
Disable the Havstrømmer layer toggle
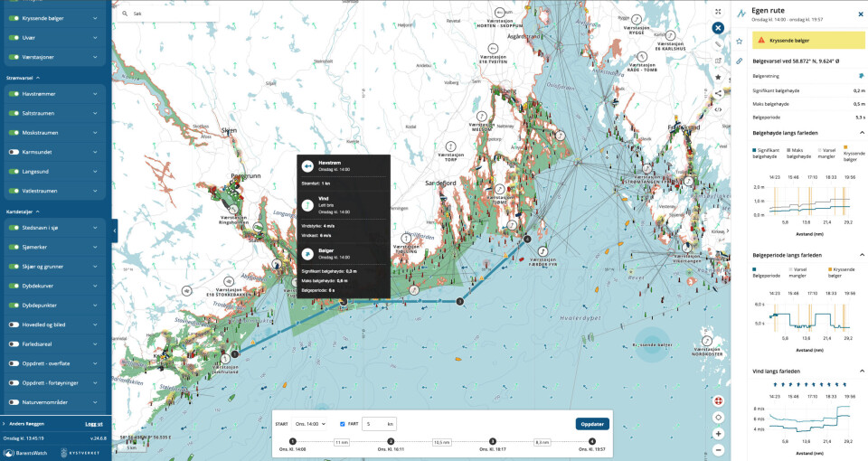click(x=14, y=94)
